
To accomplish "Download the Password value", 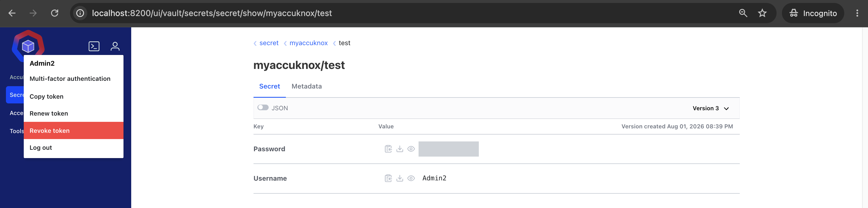I will pos(400,149).
